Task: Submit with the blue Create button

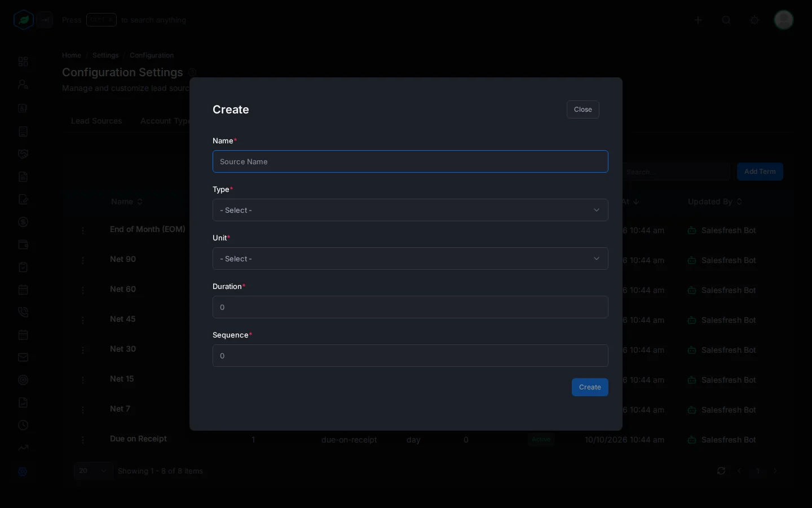Action: click(x=590, y=387)
